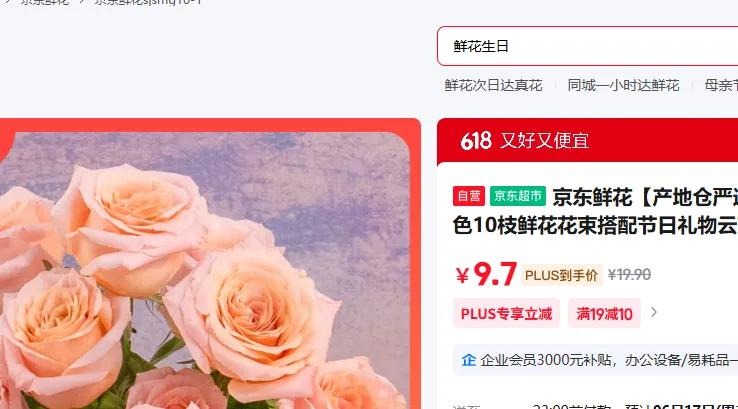Viewport: 738px width, 409px height.
Task: Open the 鲜花次日达真花 suggested search link
Action: (493, 85)
